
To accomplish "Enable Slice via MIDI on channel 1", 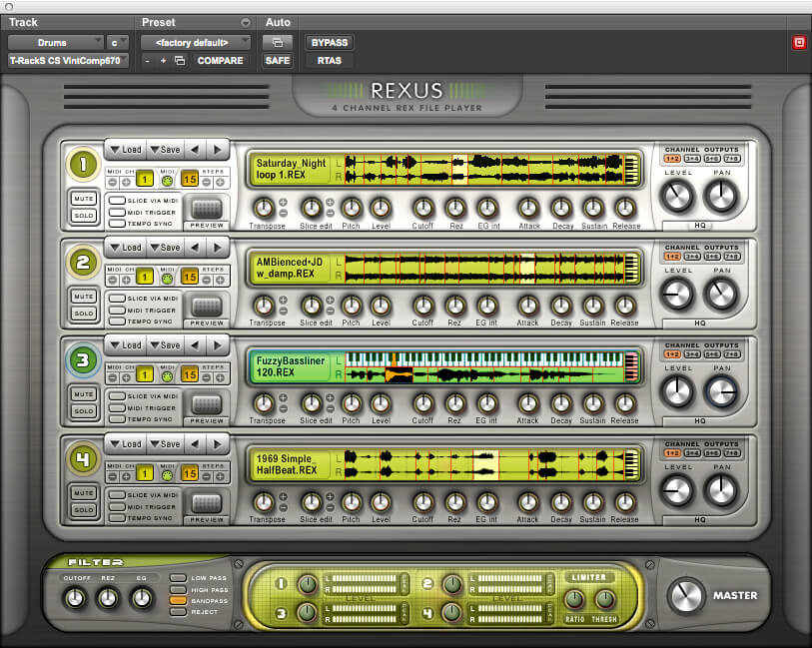I will (x=117, y=201).
